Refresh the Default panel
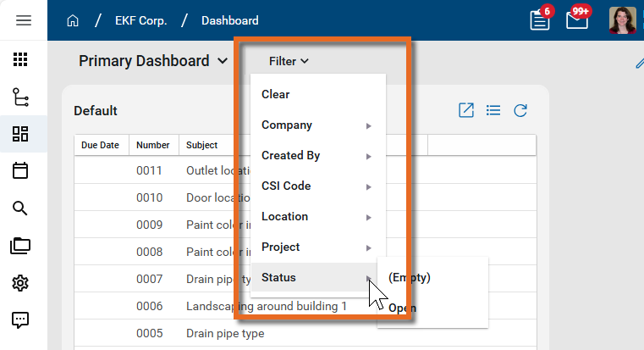The image size is (644, 350). click(521, 110)
